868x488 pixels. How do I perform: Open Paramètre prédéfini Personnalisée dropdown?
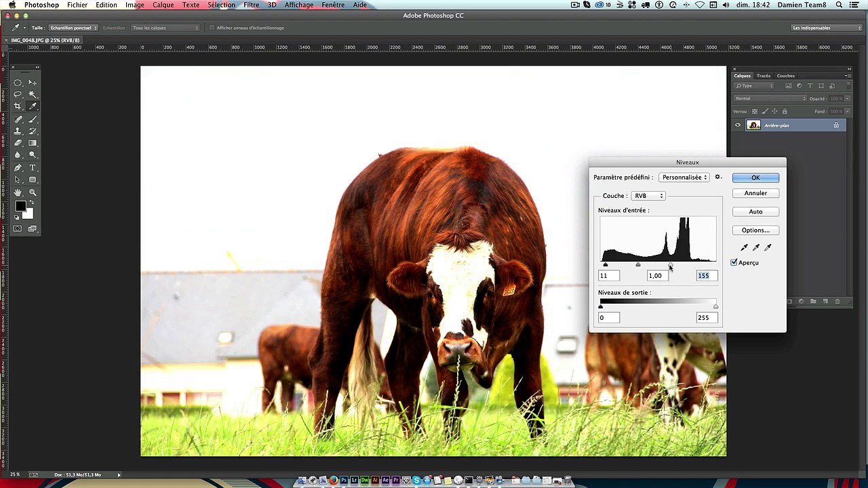click(684, 177)
